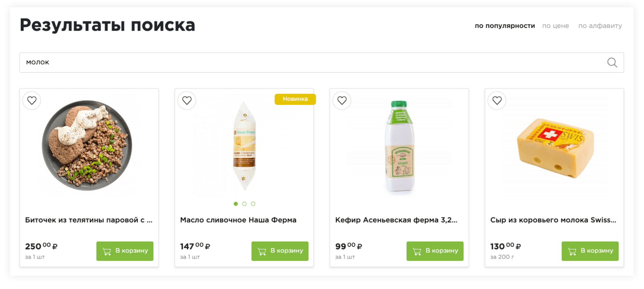Select first carousel dot for butter
644x289 pixels.
coord(236,204)
